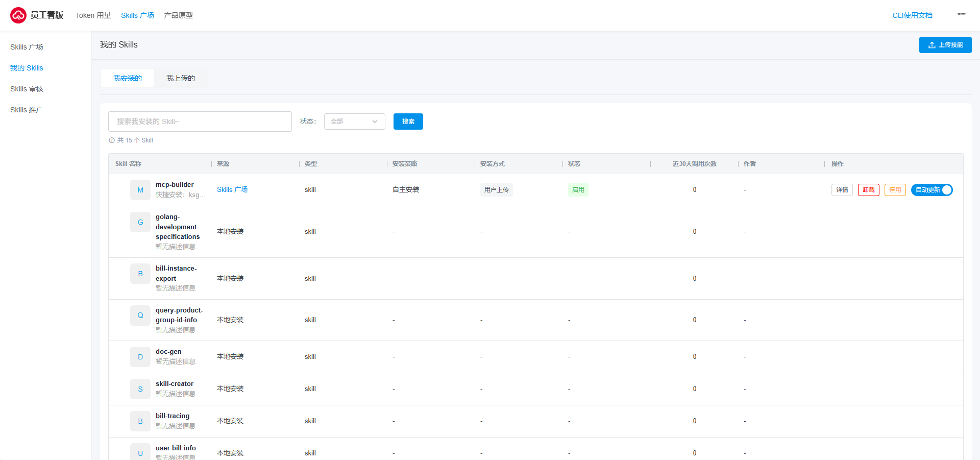The image size is (980, 460).
Task: Open the Skills 广场 source link for mcp-builder
Action: 232,189
